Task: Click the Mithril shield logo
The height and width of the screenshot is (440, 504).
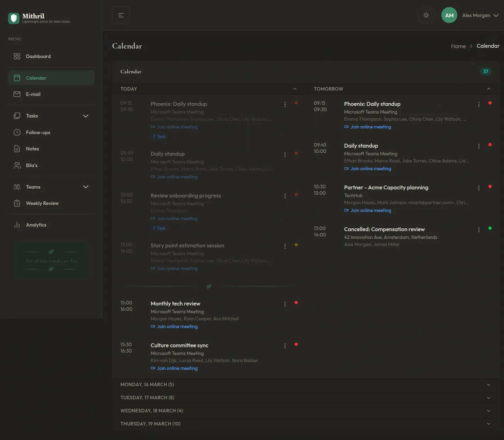Action: 14,18
